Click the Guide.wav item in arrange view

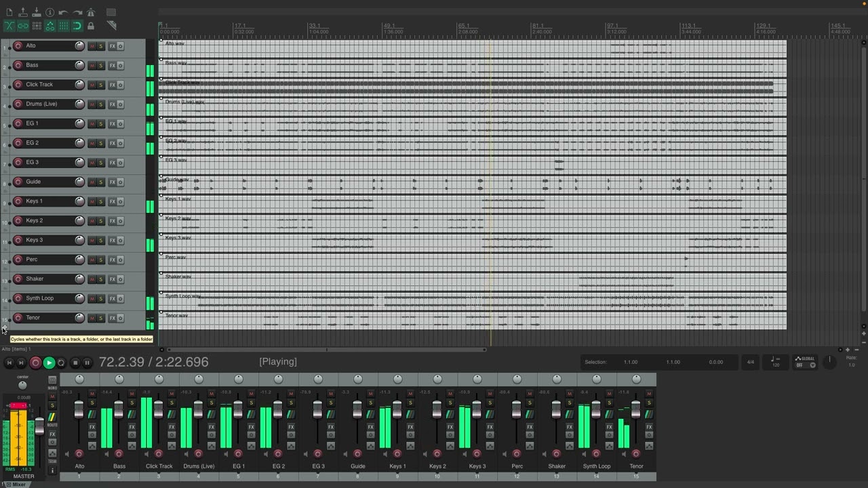tap(473, 184)
